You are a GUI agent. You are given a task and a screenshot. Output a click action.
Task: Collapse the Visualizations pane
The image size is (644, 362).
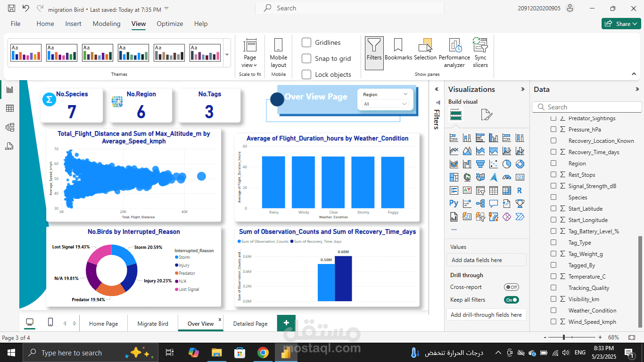522,89
